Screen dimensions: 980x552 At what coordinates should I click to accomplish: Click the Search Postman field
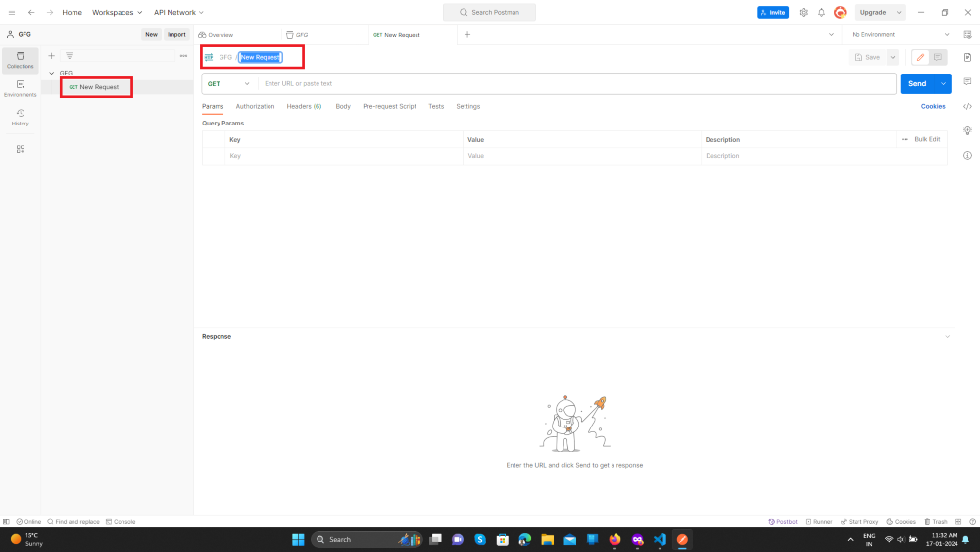point(489,12)
